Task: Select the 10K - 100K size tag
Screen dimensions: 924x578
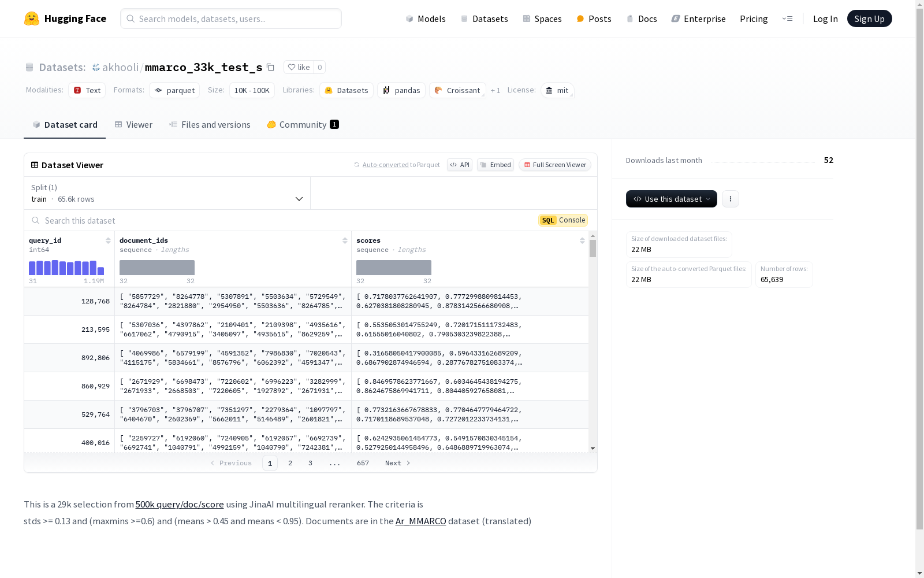Action: point(252,90)
